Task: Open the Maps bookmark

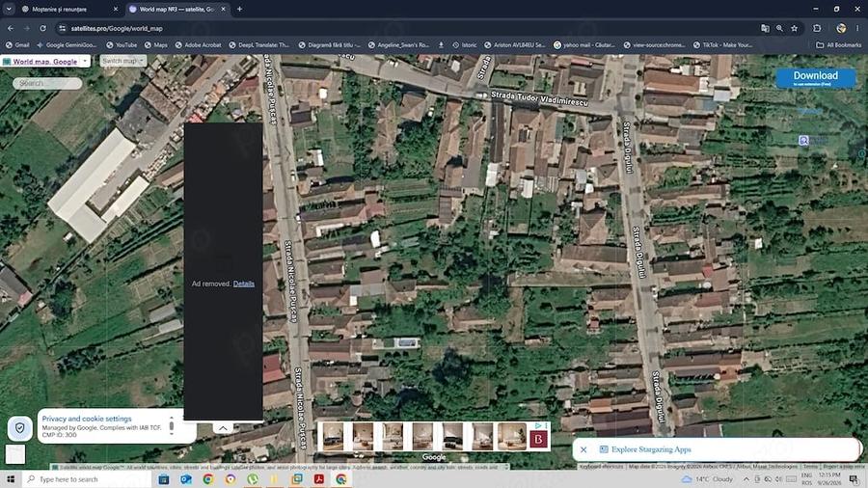Action: point(155,44)
